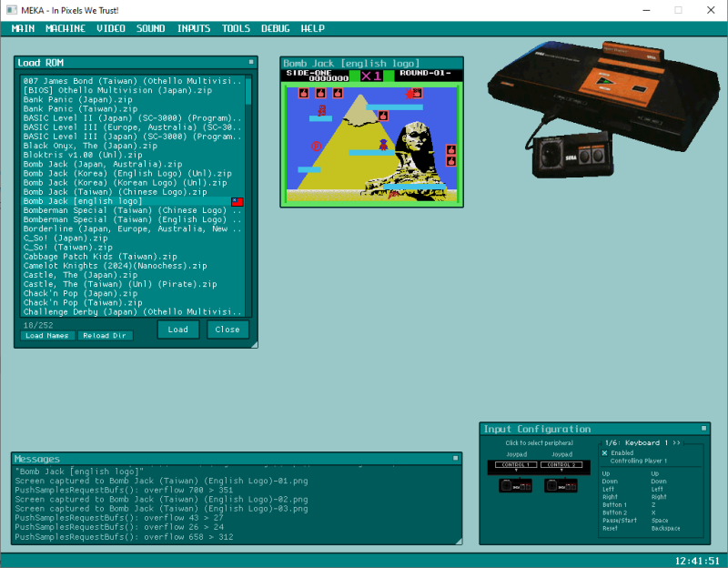Click message 'Screen captured to ...-03.png'

[161, 509]
